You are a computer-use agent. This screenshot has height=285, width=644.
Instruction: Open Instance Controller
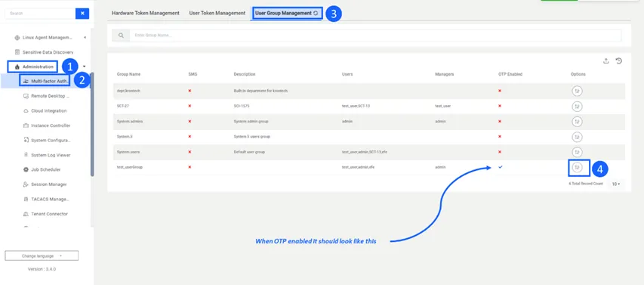(x=51, y=125)
